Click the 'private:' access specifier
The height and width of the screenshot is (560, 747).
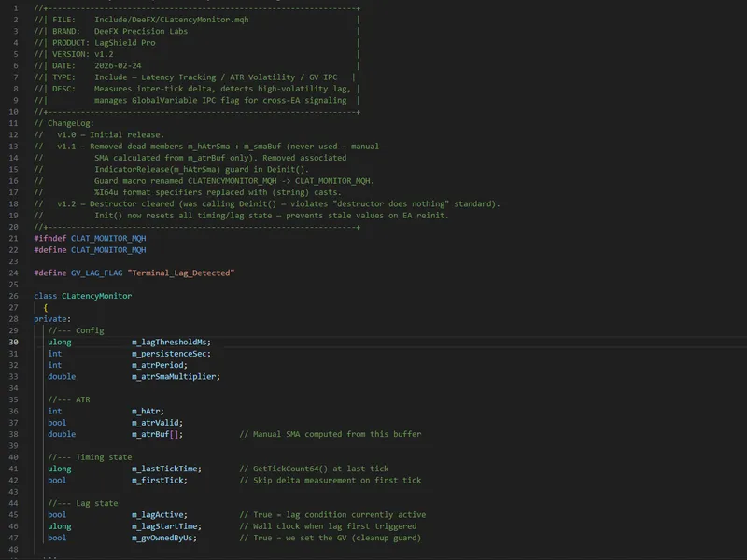pos(52,319)
